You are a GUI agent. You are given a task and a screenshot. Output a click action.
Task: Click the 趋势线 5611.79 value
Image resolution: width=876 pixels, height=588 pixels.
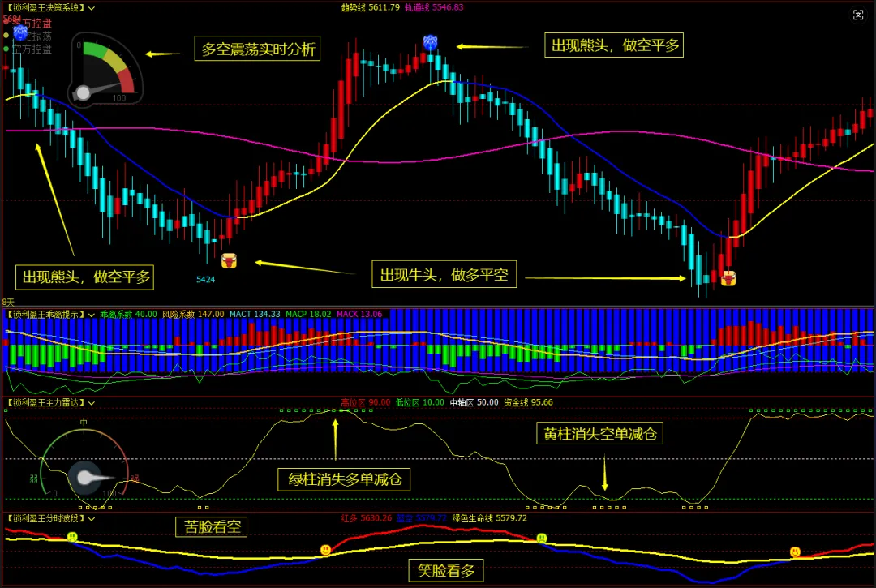click(x=371, y=7)
